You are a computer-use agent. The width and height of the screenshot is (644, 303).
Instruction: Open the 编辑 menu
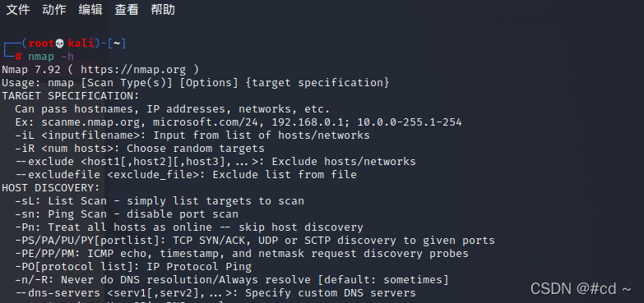(x=90, y=9)
